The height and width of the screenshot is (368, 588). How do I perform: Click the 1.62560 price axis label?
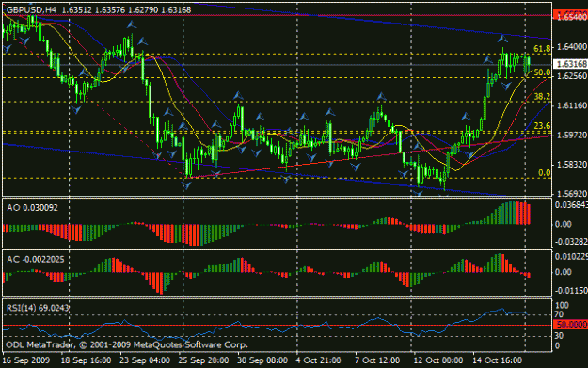click(572, 76)
